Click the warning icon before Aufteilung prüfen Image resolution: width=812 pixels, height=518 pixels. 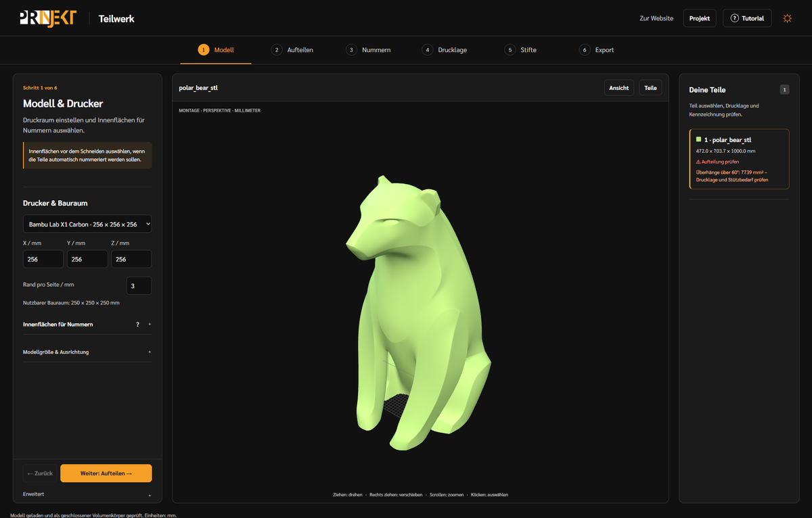698,162
